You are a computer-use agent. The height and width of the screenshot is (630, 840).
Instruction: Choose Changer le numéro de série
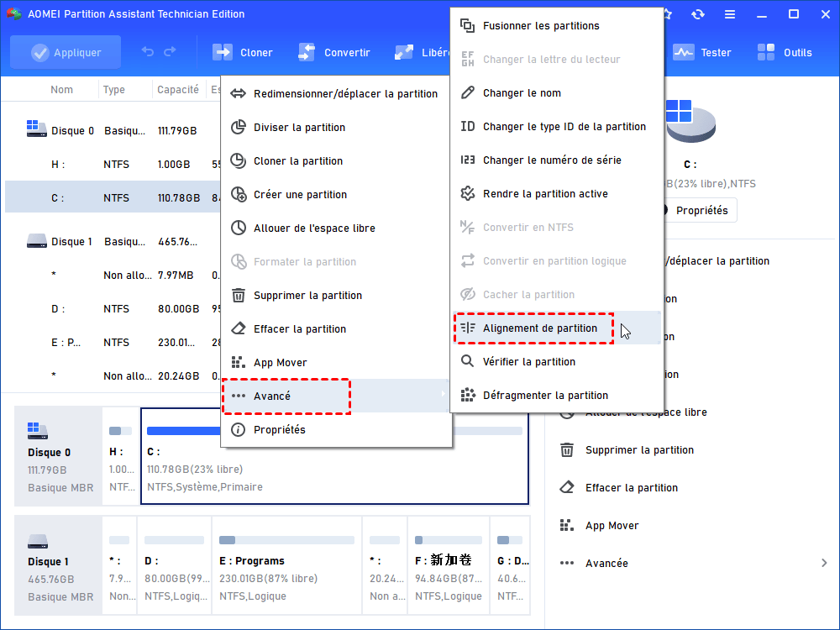pos(557,160)
